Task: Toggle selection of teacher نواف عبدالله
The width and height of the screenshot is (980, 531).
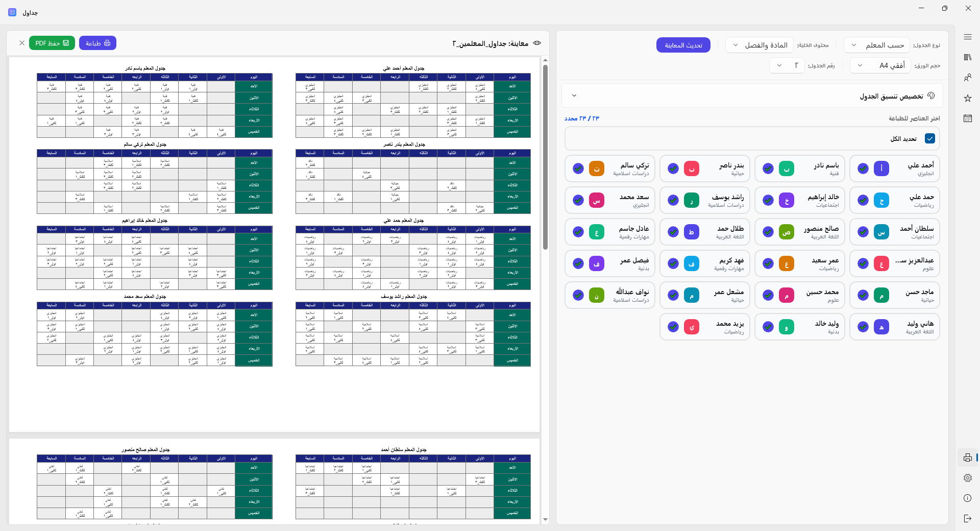Action: pos(578,295)
